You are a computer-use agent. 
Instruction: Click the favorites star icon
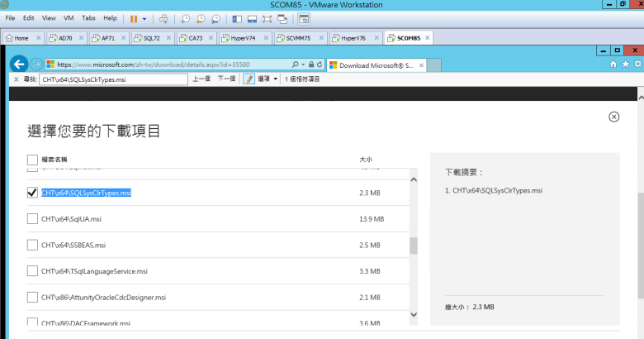[625, 64]
